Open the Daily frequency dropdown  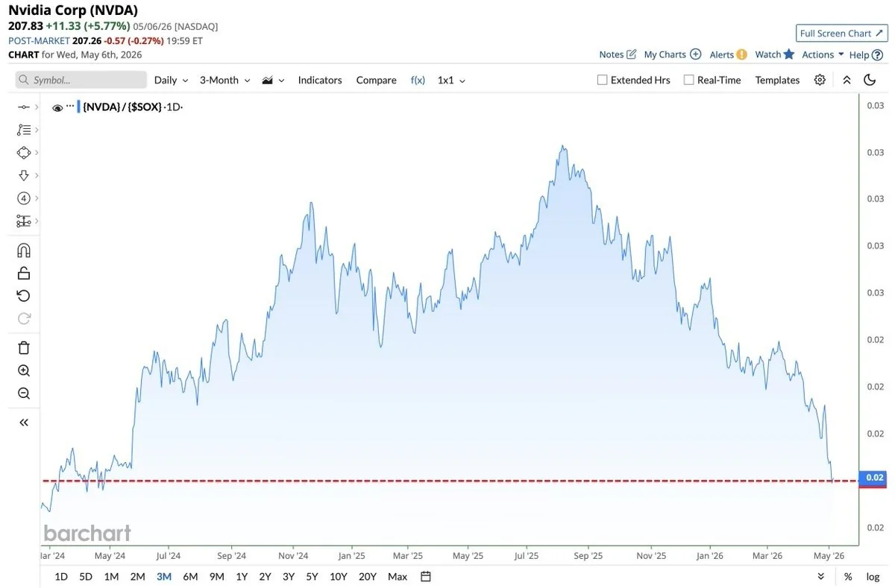tap(171, 80)
